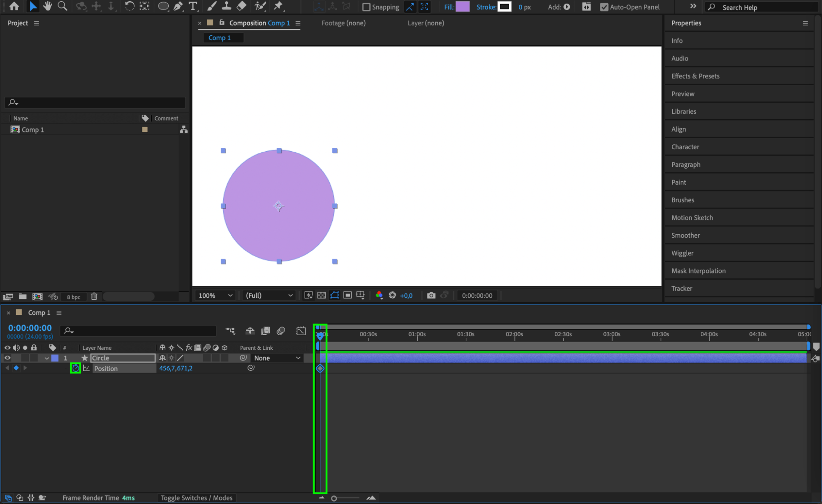Click Toggle Switches / Modes button
The height and width of the screenshot is (504, 822).
[x=197, y=498]
